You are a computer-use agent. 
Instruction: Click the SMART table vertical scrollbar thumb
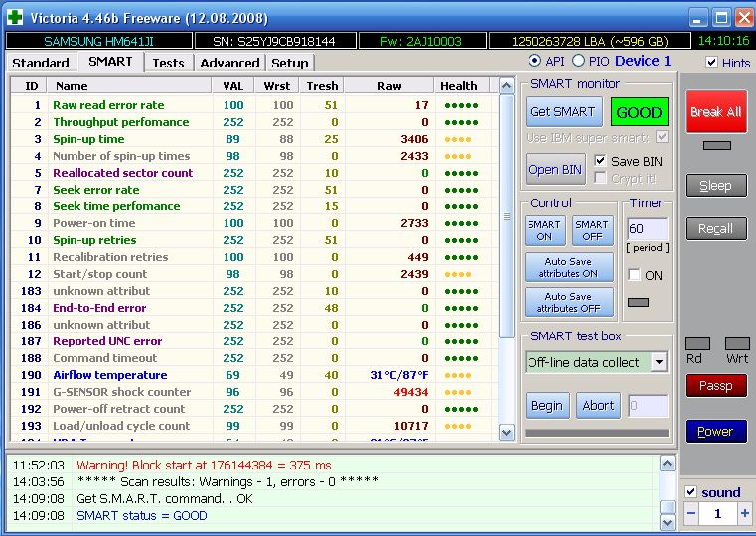[x=507, y=216]
